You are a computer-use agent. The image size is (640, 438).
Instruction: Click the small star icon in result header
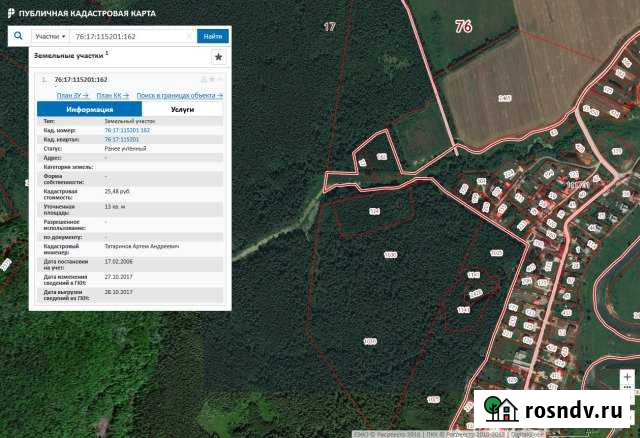pyautogui.click(x=213, y=79)
